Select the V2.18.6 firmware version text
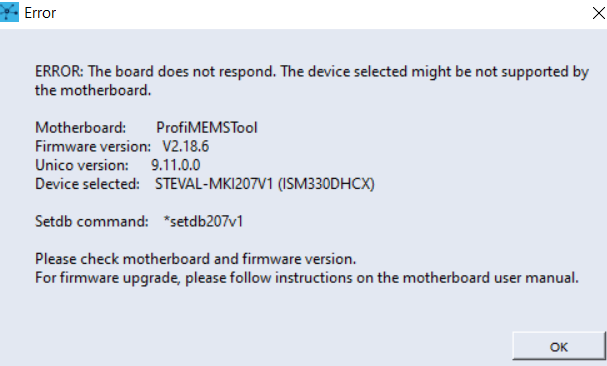 (x=185, y=147)
